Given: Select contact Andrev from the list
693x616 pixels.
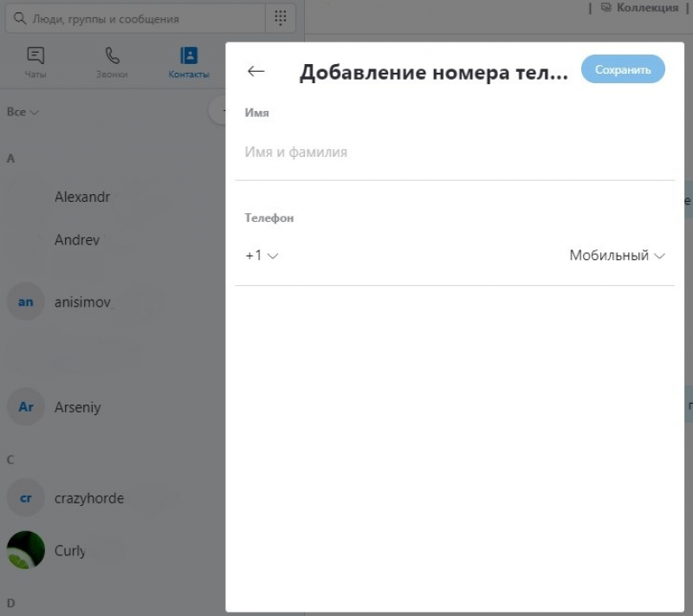Looking at the screenshot, I should pos(76,240).
